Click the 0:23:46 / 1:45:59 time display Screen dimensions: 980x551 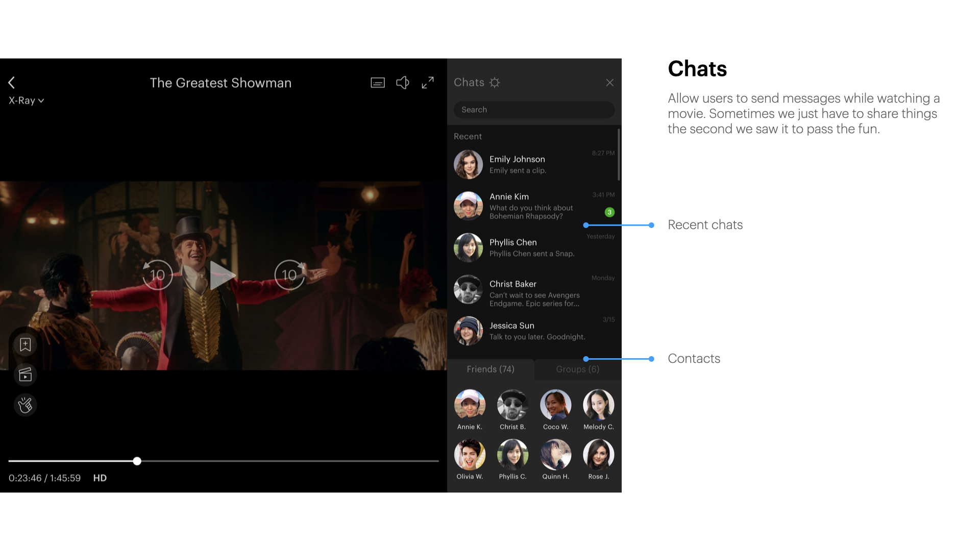point(44,478)
